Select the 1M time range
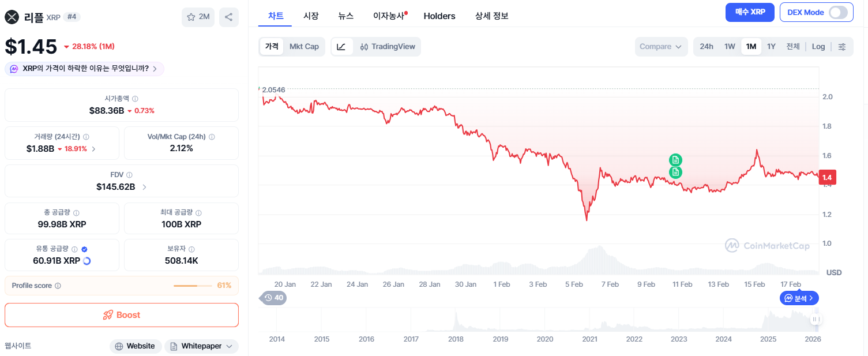The image size is (868, 356). tap(751, 47)
